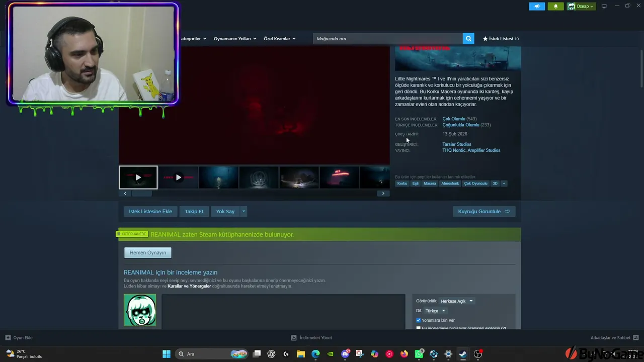Open Snipping Tool from the taskbar
This screenshot has width=644, height=362.
360,354
